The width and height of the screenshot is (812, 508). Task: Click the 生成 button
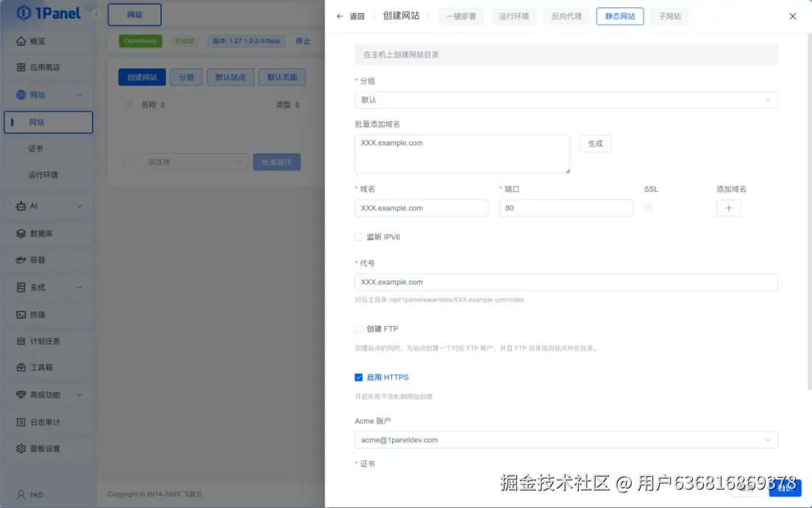coord(595,144)
